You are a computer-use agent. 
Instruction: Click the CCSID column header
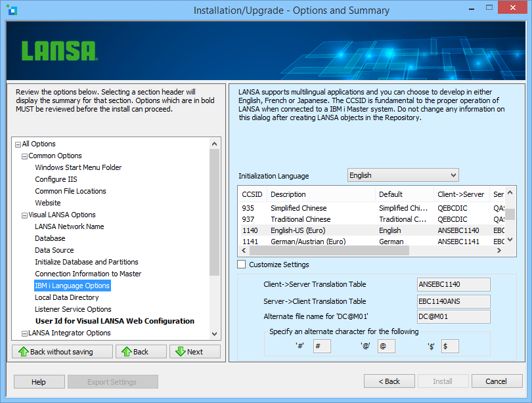point(252,194)
